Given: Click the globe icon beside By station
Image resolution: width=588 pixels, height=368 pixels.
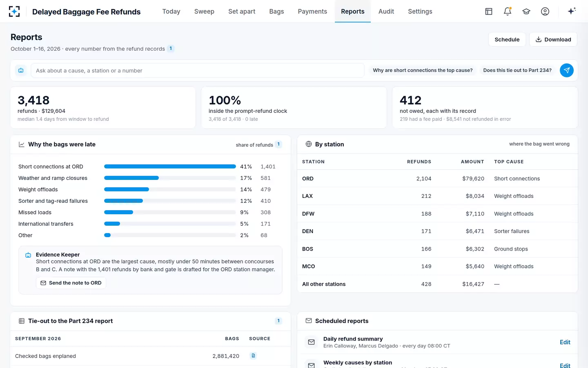Looking at the screenshot, I should point(309,144).
